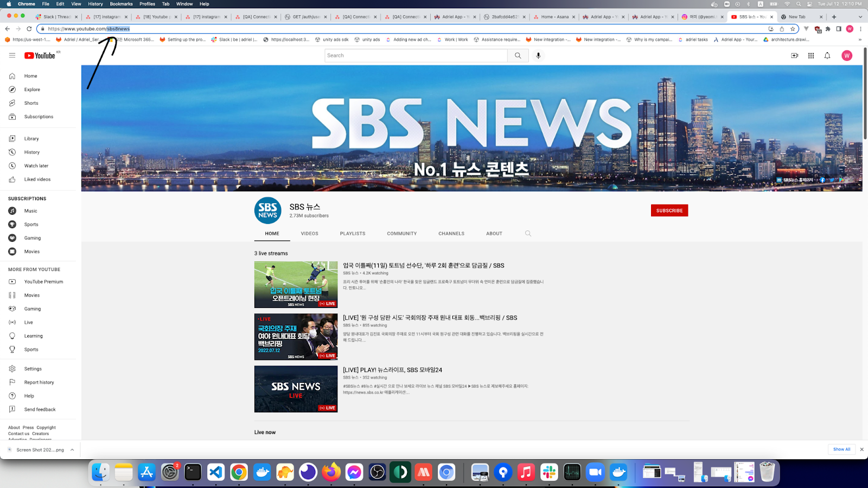
Task: Open the YouTube apps grid icon
Action: click(x=811, y=55)
